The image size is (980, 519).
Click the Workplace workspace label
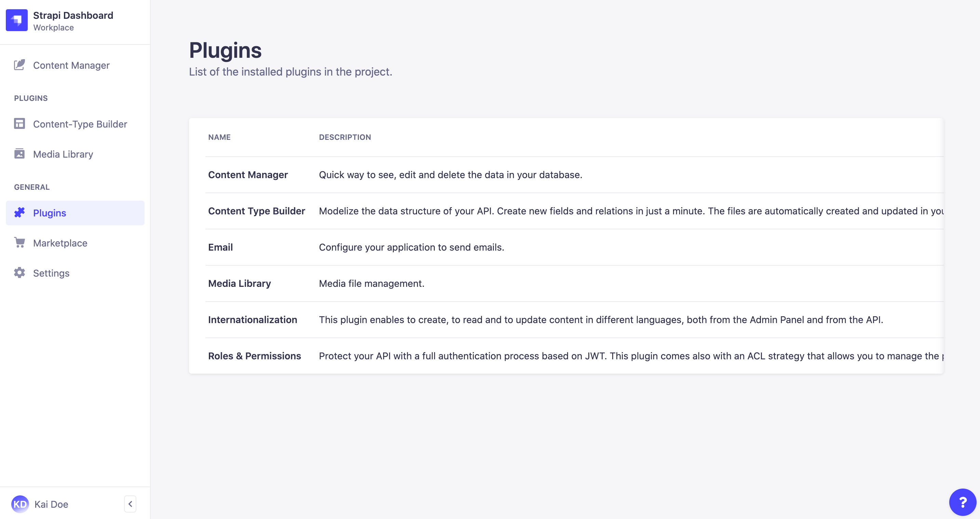[x=53, y=27]
